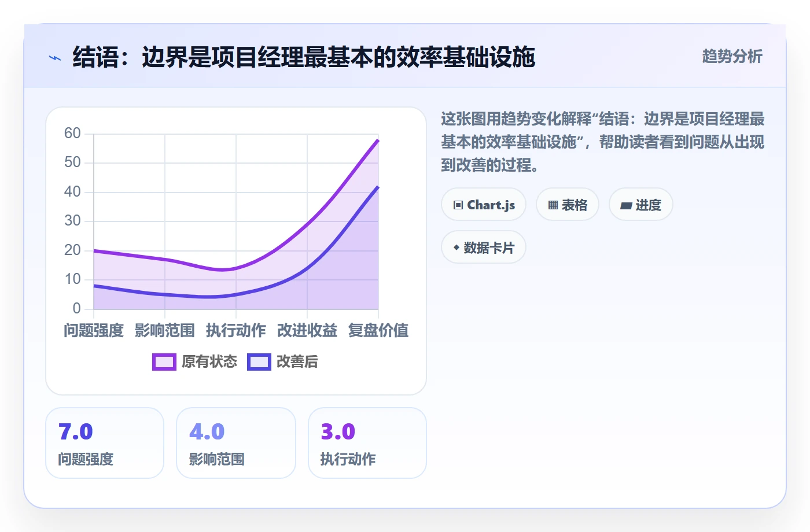810x532 pixels.
Task: Click the 改善后 legend label
Action: pyautogui.click(x=297, y=362)
